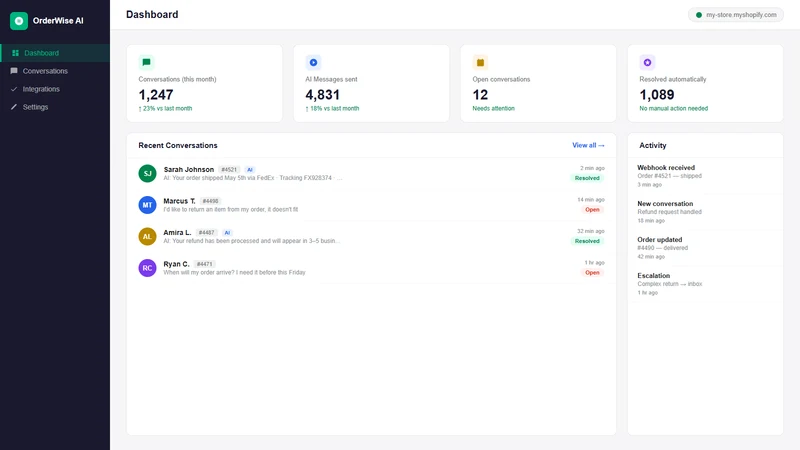Click the Recent Conversations heading
The image size is (800, 450).
pyautogui.click(x=178, y=145)
